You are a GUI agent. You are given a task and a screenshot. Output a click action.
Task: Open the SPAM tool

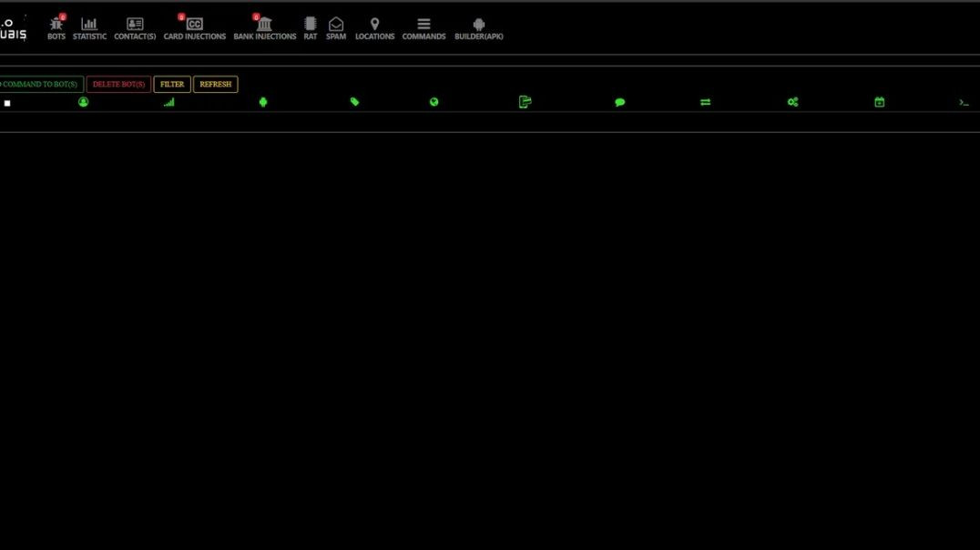tap(335, 25)
